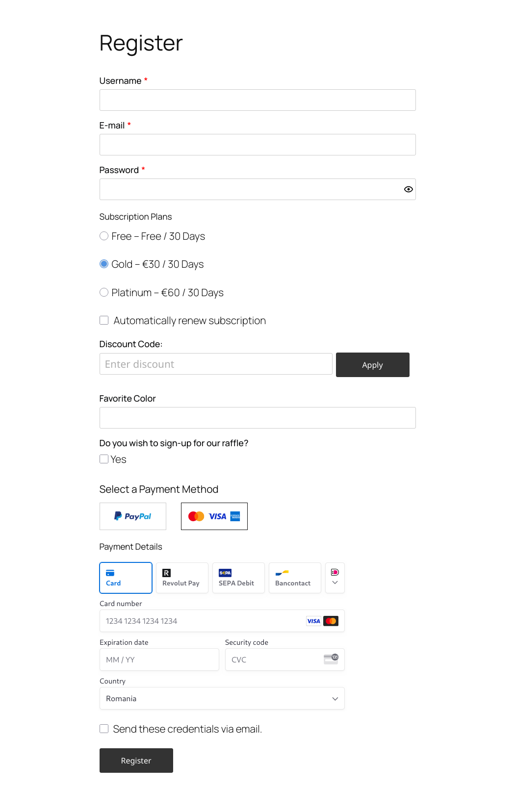Tick Send these credentials via email
This screenshot has height=812, width=515.
coord(104,729)
